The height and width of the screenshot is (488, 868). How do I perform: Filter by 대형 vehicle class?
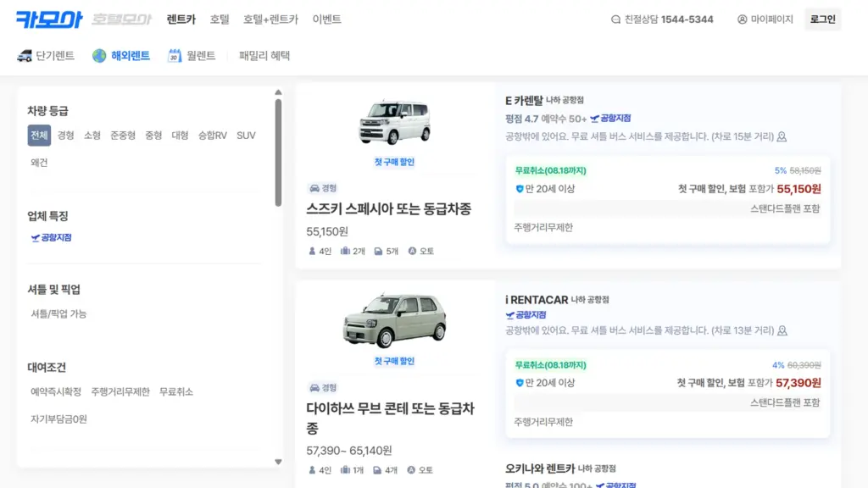180,136
